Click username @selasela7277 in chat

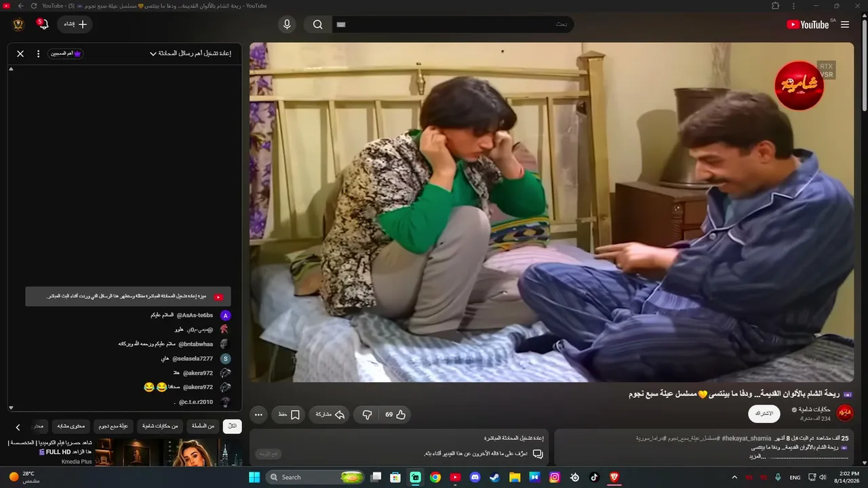tap(193, 359)
